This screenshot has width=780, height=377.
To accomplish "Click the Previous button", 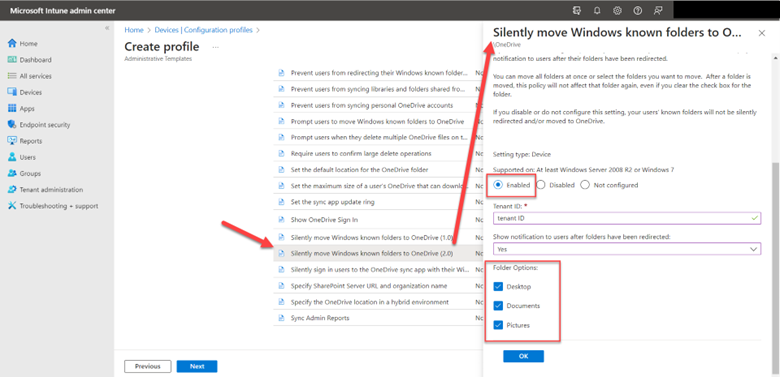I will tap(148, 366).
